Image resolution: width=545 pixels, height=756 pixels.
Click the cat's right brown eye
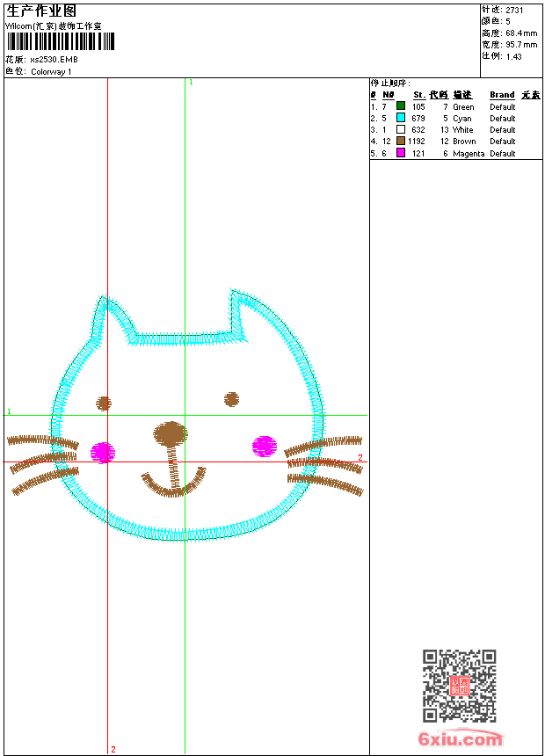[x=231, y=399]
